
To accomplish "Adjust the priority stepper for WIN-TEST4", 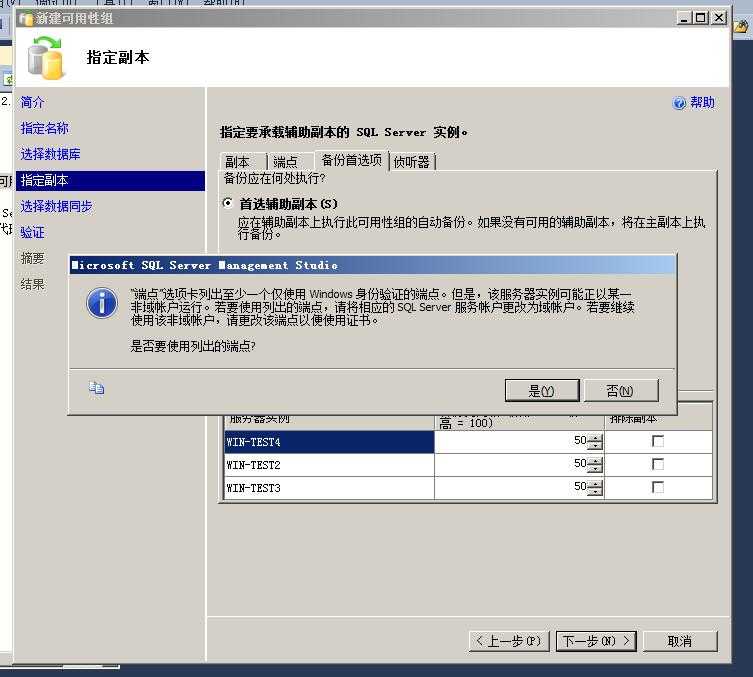I will [x=595, y=441].
